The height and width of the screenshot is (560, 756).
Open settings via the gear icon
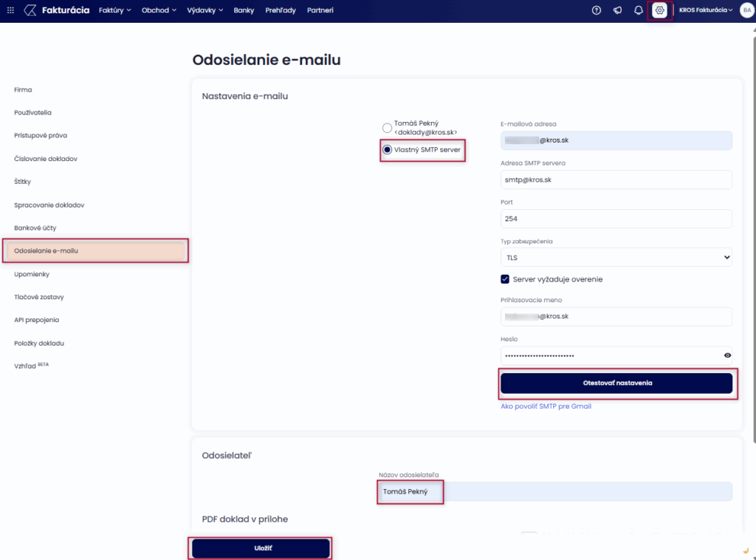click(660, 10)
